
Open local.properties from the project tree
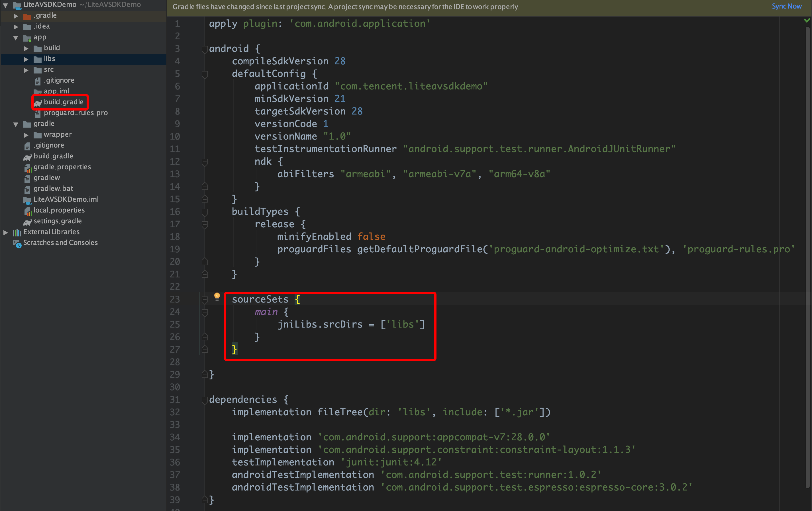pos(59,210)
